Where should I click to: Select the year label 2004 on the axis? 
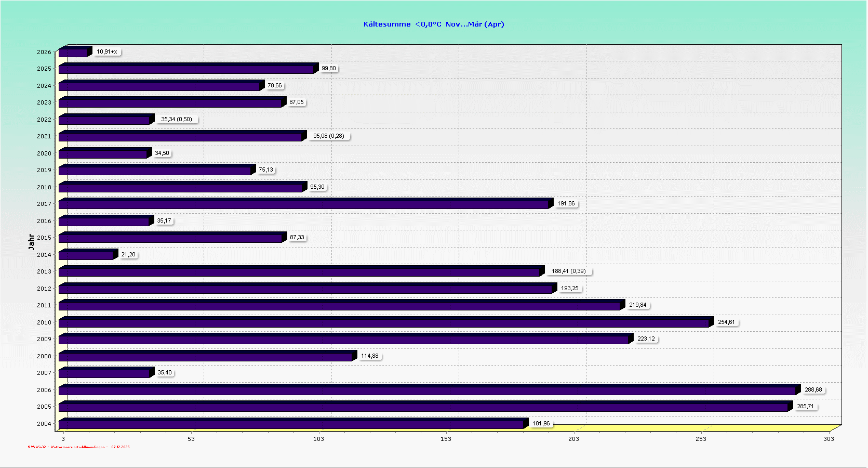[44, 424]
